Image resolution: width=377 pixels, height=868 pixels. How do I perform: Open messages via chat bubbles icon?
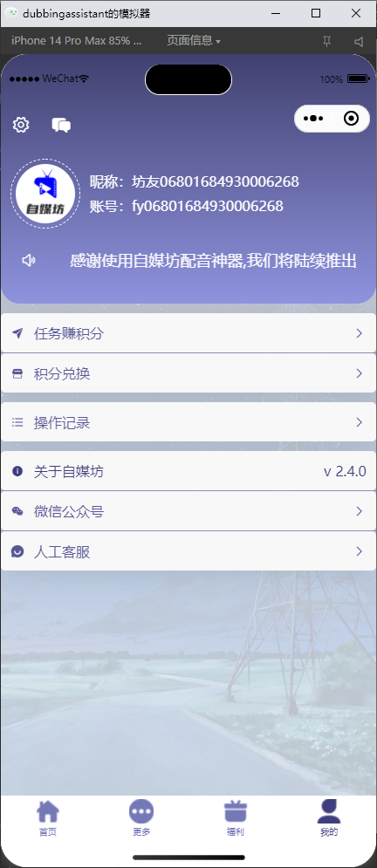coord(61,125)
